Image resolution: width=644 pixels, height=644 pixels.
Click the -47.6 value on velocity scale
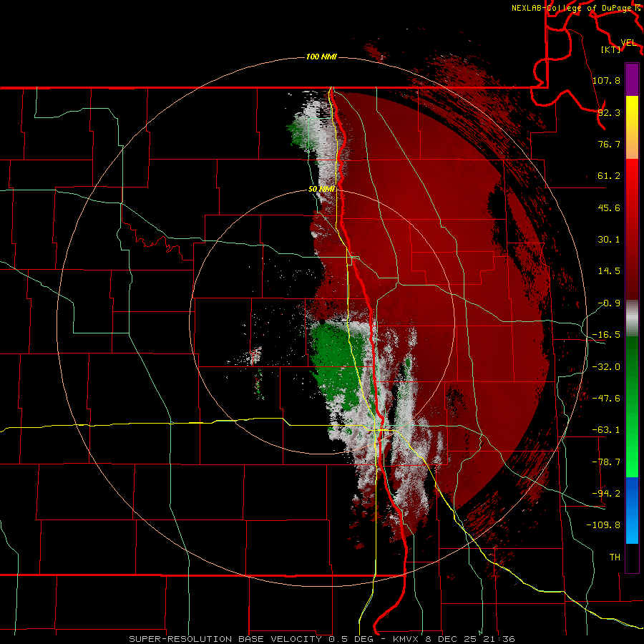click(606, 399)
